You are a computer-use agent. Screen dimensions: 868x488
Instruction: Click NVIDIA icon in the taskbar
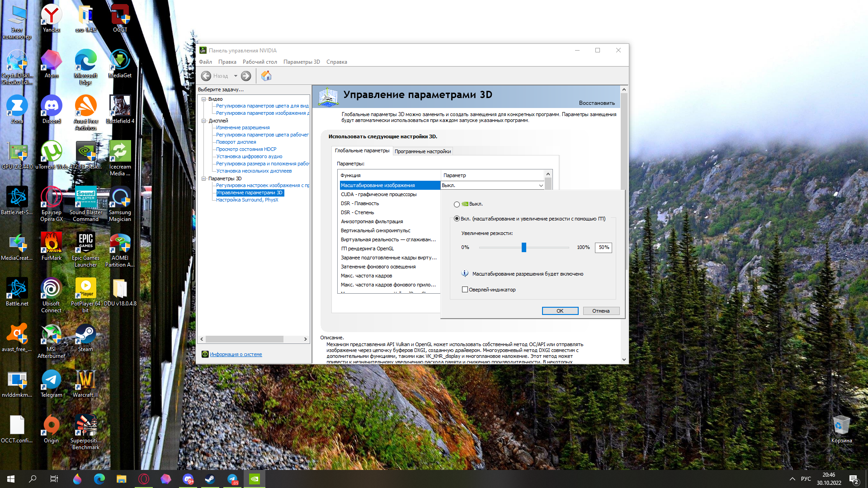(255, 479)
